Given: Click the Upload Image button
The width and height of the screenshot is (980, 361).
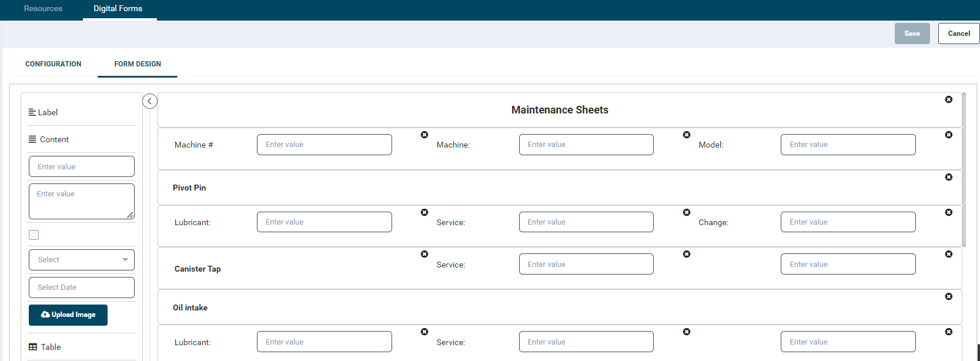Looking at the screenshot, I should point(68,315).
